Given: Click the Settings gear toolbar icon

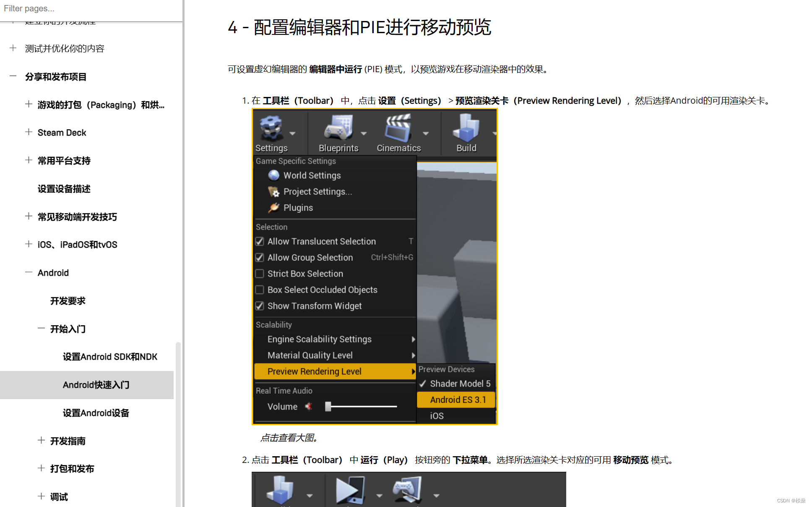Looking at the screenshot, I should coord(271,128).
